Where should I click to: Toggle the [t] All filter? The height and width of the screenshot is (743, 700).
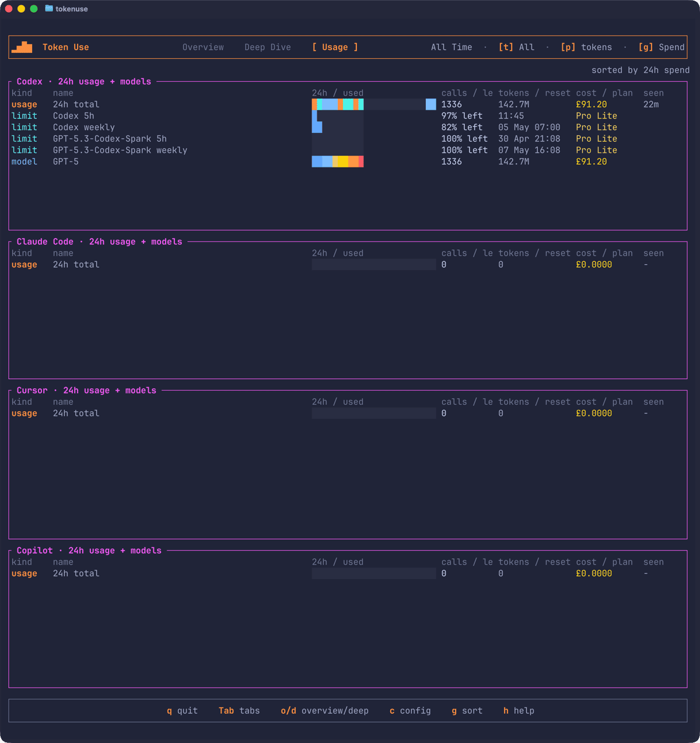(x=516, y=47)
